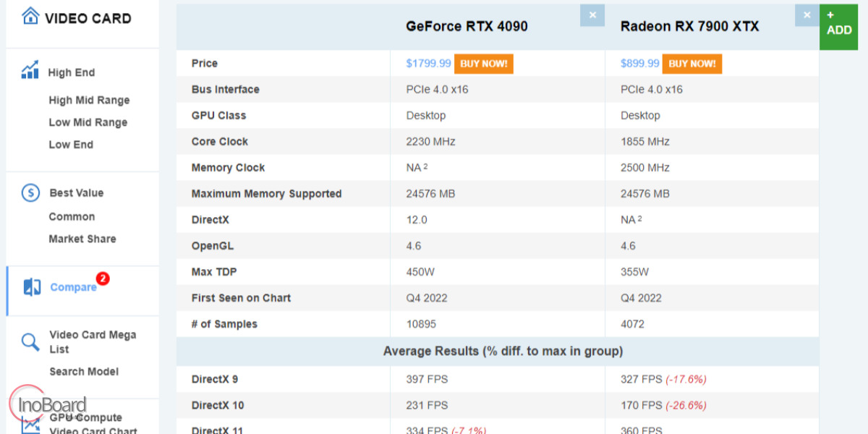Click the Core Clock value 1855 MHz
The width and height of the screenshot is (868, 434).
click(x=645, y=142)
